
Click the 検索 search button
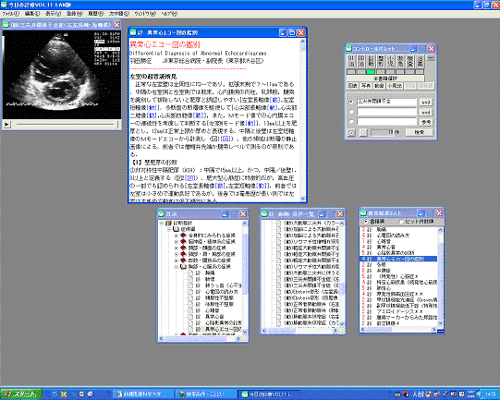(419, 132)
